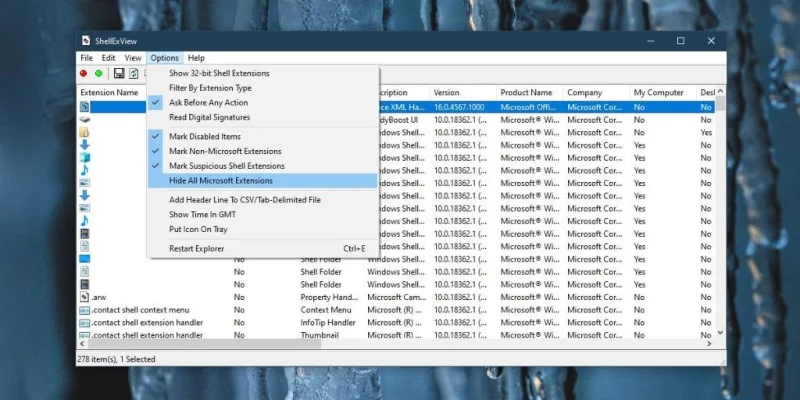Select the .contact shell context menu name
This screenshot has height=400, width=800.
pos(140,310)
